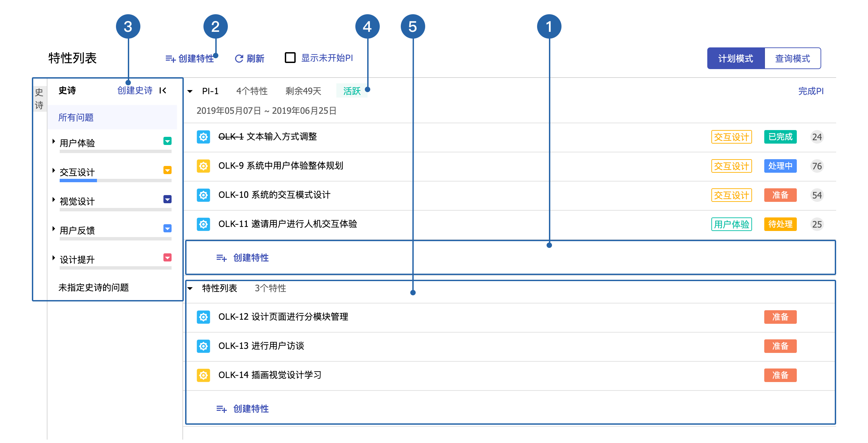Click the story point badge 54
Image resolution: width=868 pixels, height=443 pixels.
[x=817, y=195]
